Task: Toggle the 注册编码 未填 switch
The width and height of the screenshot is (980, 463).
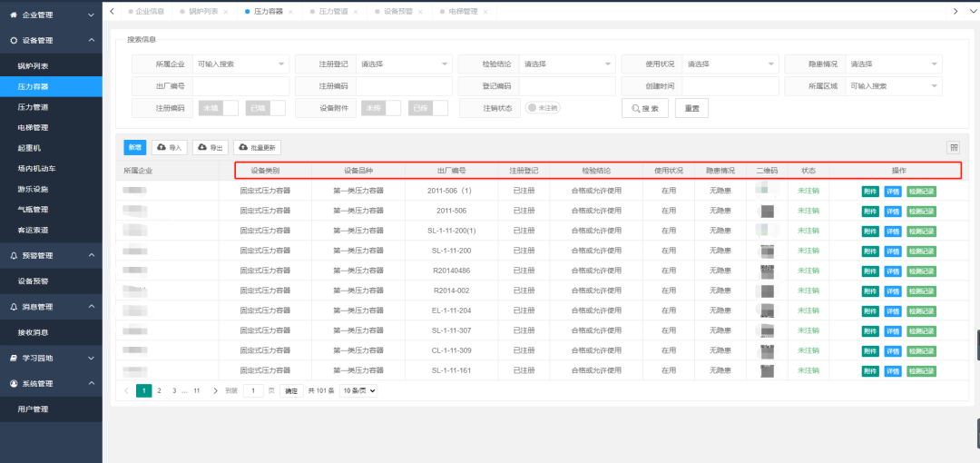Action: [218, 108]
